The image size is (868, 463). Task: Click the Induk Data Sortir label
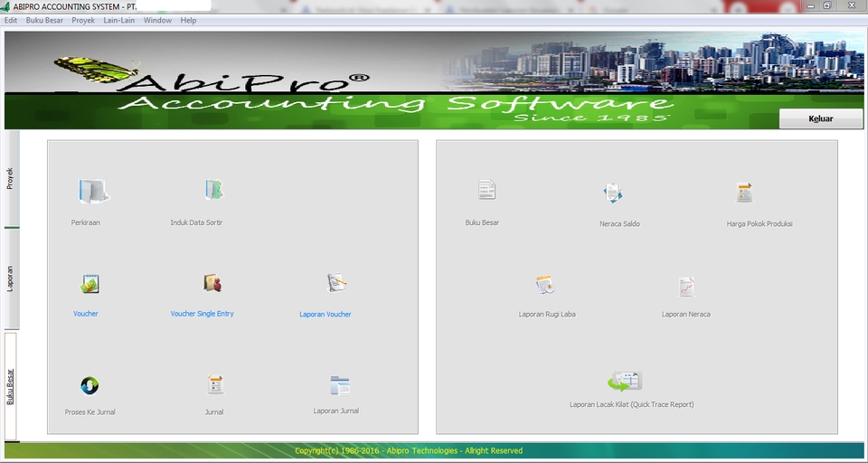point(196,222)
